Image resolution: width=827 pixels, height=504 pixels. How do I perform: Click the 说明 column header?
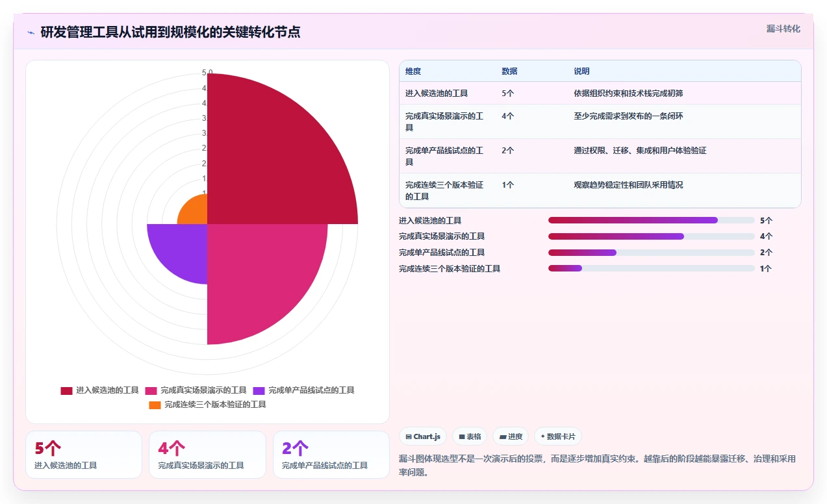click(581, 71)
